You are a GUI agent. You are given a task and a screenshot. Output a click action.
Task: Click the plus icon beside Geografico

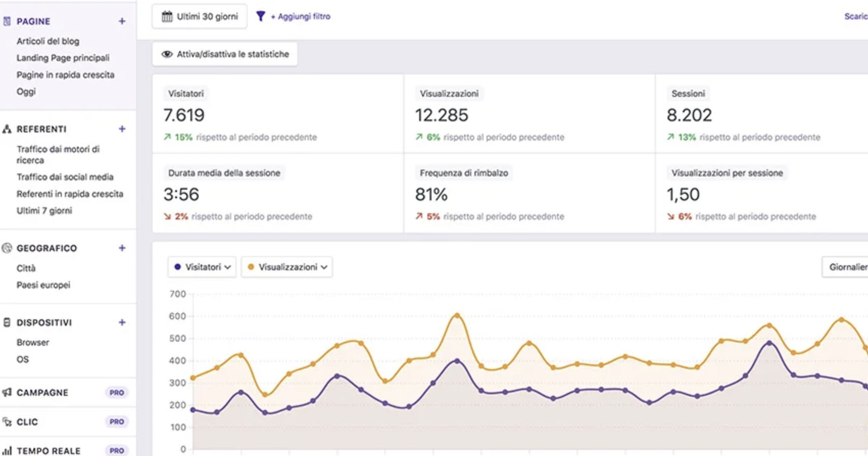(x=122, y=248)
